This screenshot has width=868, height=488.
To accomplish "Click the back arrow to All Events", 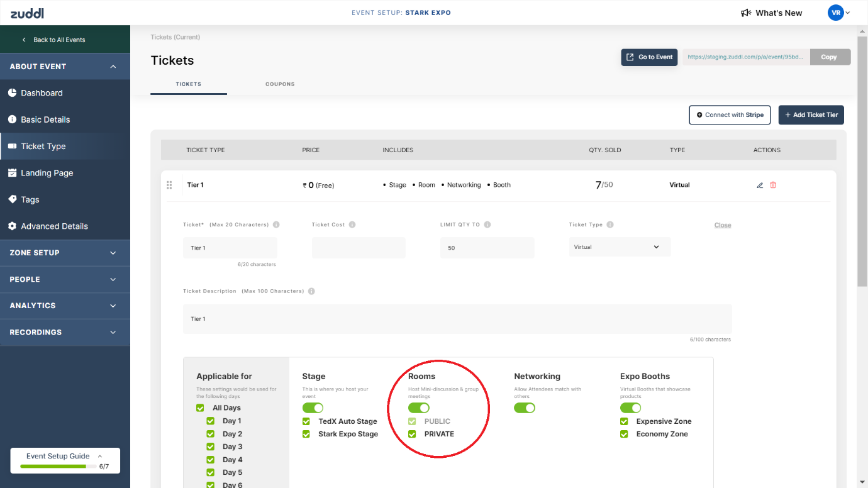I will (x=24, y=40).
